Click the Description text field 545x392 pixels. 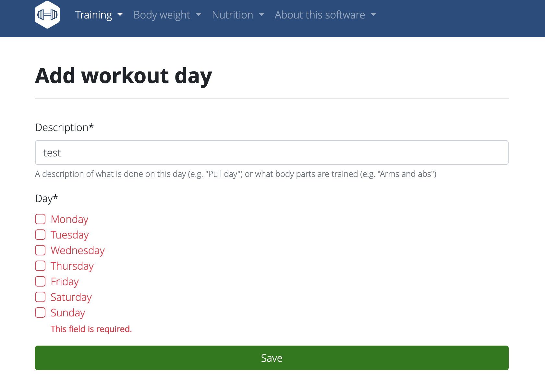[272, 153]
